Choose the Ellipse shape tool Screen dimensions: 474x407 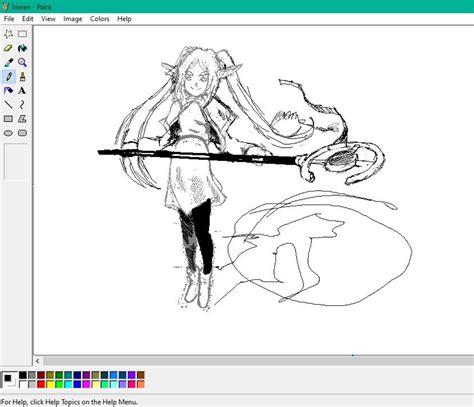click(8, 133)
